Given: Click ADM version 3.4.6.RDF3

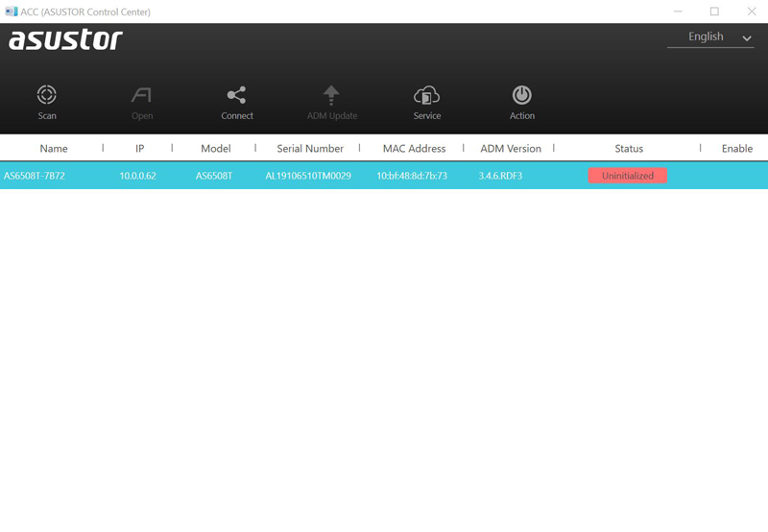Looking at the screenshot, I should pyautogui.click(x=500, y=176).
